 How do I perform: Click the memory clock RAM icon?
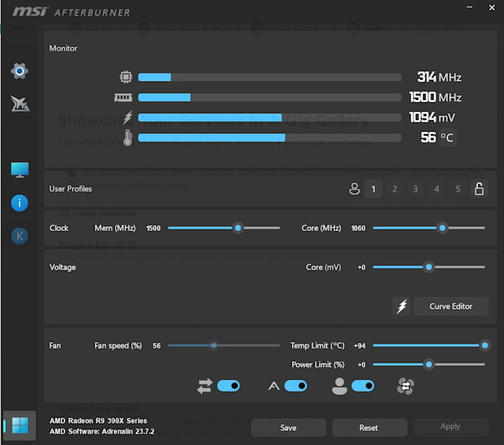[x=123, y=97]
